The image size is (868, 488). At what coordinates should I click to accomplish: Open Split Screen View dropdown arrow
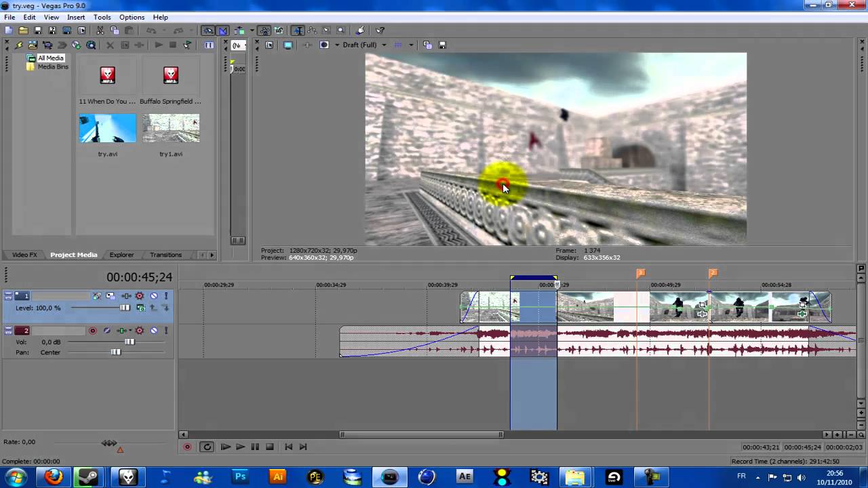(x=336, y=45)
